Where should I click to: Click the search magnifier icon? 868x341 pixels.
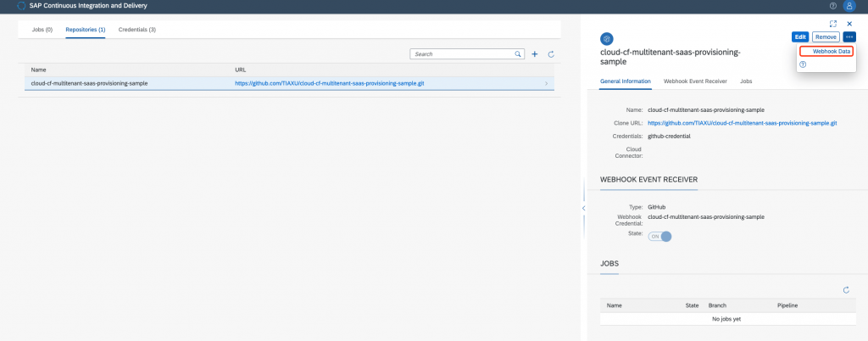pos(518,54)
